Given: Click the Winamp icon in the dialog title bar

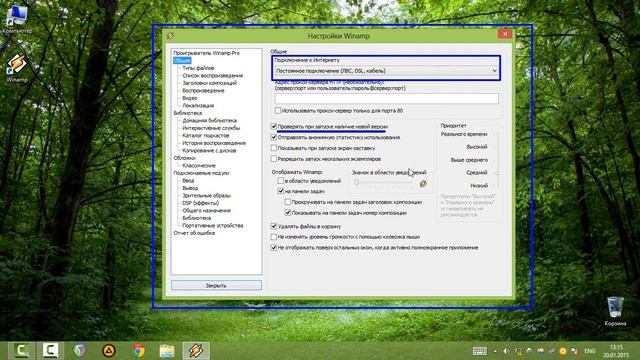Looking at the screenshot, I should [x=170, y=36].
